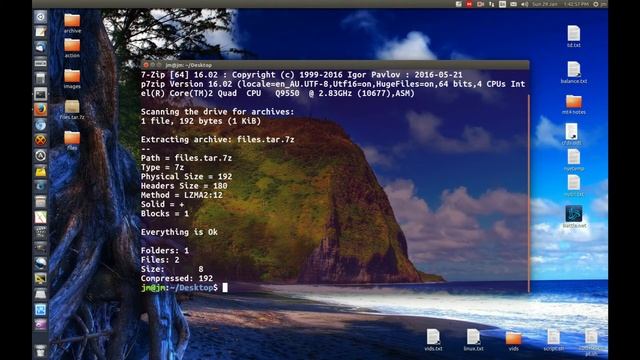Click the terminal vertical scrollbar

[528, 193]
